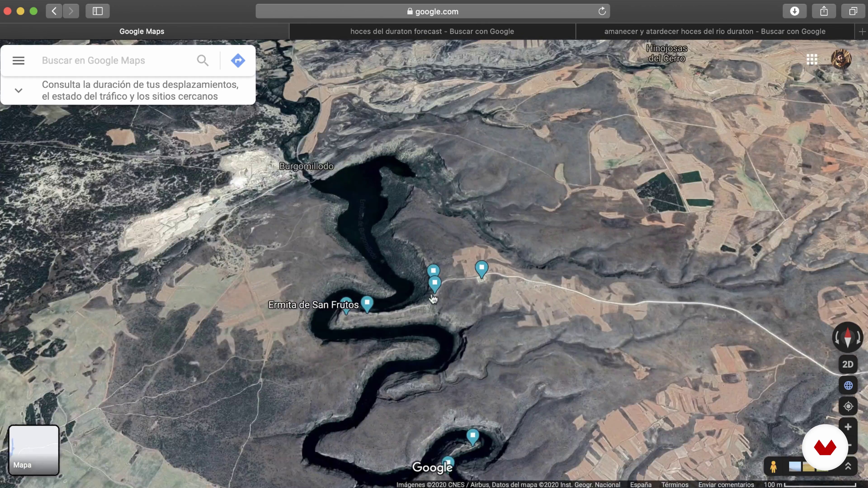The width and height of the screenshot is (868, 488).
Task: Zoom in with the plus button
Action: coord(848,427)
